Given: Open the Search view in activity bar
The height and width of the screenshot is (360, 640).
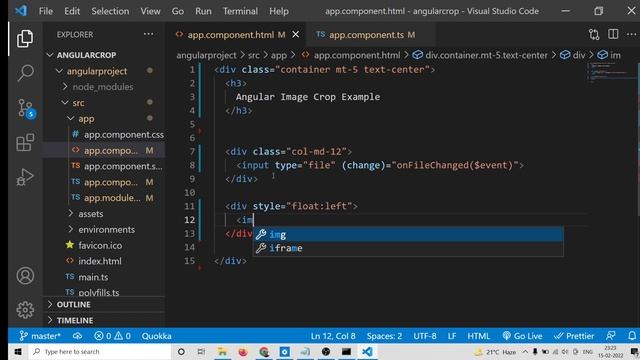Looking at the screenshot, I should pos(25,73).
